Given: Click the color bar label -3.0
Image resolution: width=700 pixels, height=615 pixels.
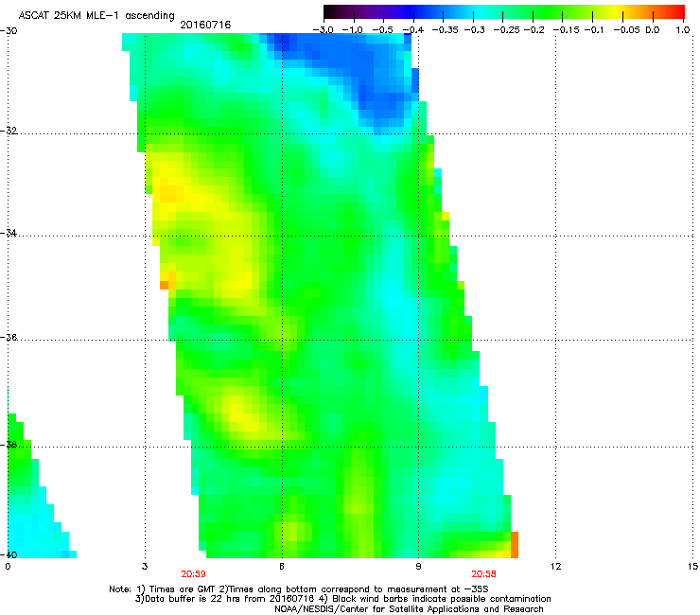Looking at the screenshot, I should coord(323,30).
